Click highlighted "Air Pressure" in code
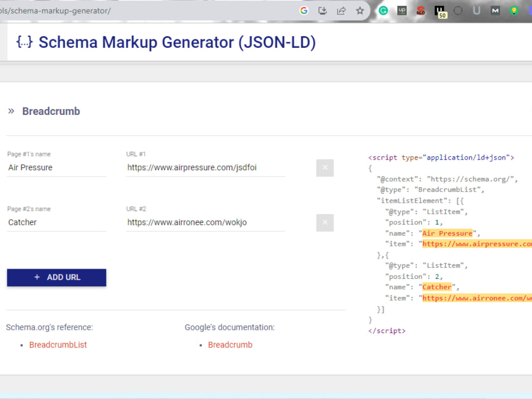Viewport: 532px width, 399px height. tap(447, 234)
